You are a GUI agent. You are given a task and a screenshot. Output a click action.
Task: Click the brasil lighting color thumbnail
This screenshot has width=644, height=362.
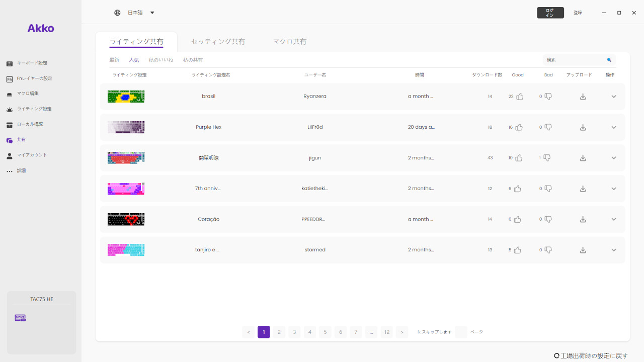pyautogui.click(x=126, y=97)
